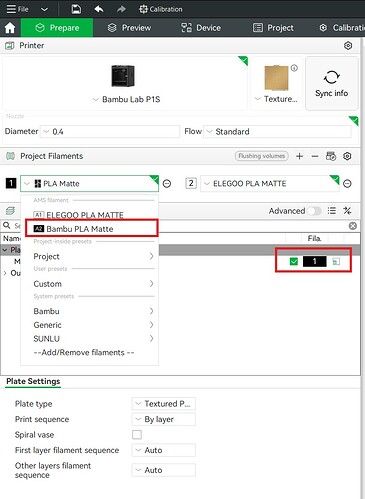Switch to the Prepare tab
The width and height of the screenshot is (365, 499).
tap(57, 28)
